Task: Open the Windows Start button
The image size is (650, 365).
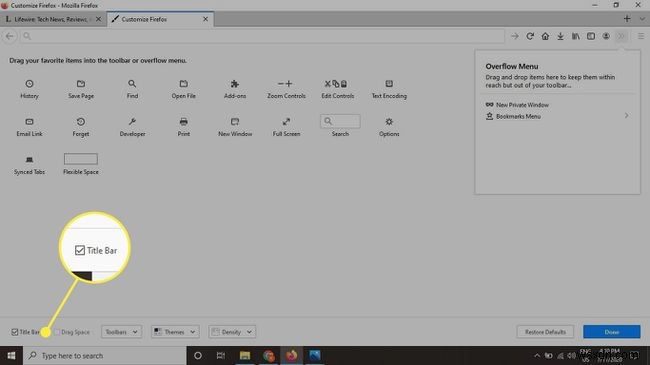Action: point(11,355)
